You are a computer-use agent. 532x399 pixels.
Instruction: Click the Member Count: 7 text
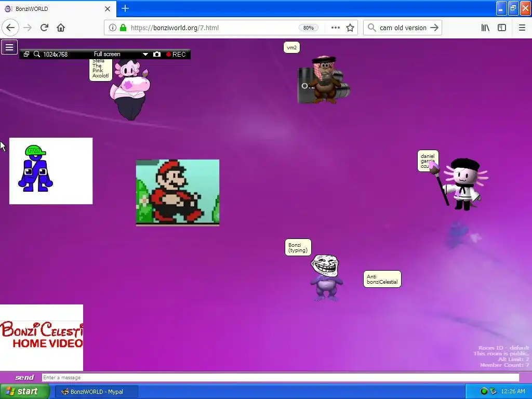504,365
